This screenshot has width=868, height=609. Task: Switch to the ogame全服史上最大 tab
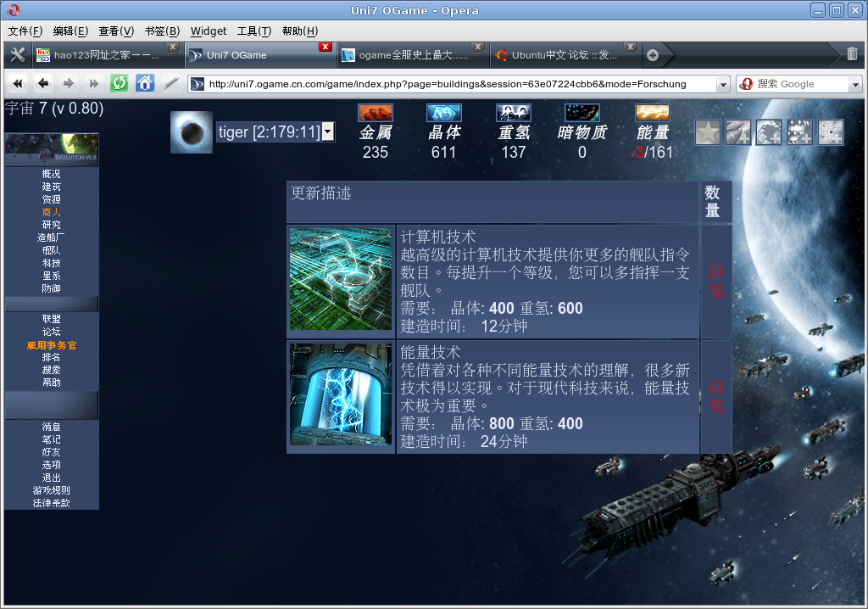pos(413,55)
